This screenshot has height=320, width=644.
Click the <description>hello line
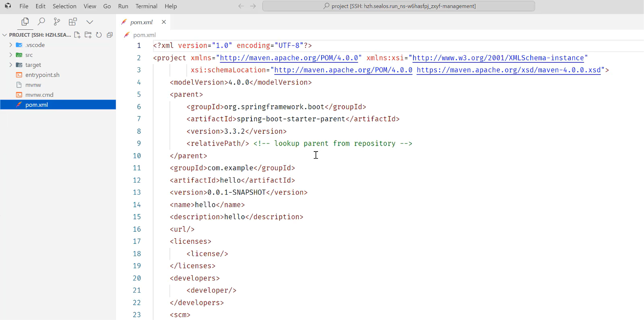coord(237,217)
